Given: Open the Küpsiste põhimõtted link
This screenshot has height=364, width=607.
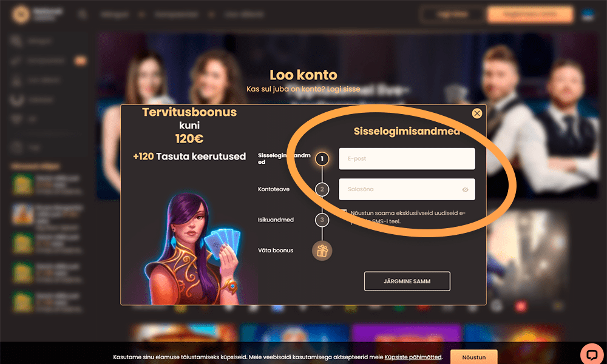Looking at the screenshot, I should pyautogui.click(x=413, y=357).
